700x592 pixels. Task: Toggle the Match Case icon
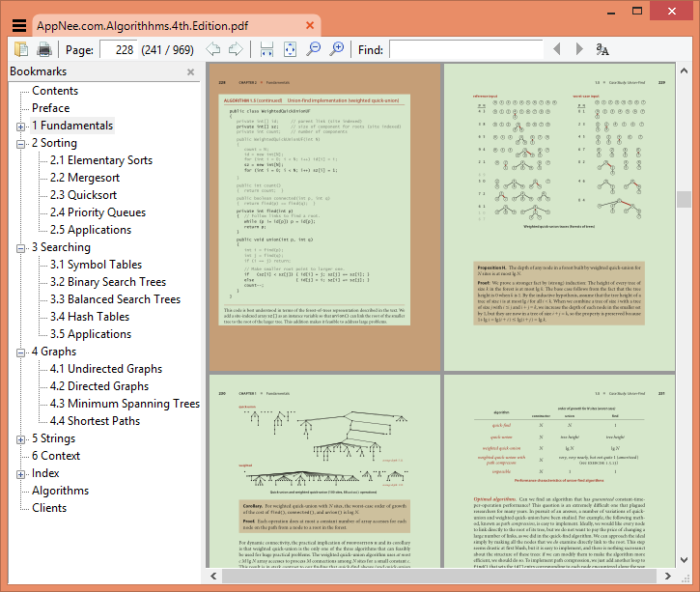pyautogui.click(x=602, y=49)
